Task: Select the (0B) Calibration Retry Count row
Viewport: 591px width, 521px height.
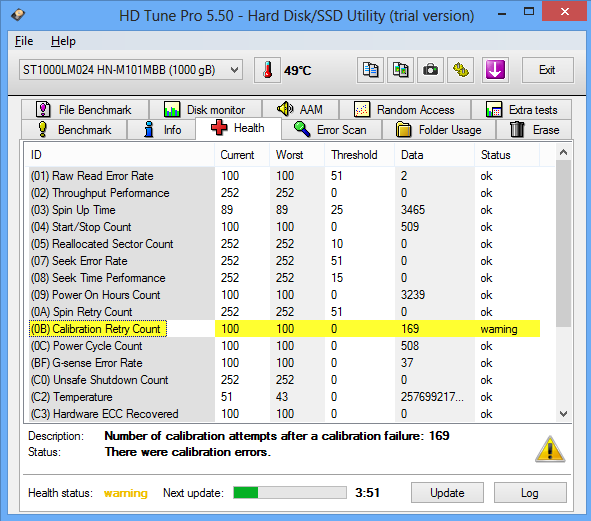Action: click(285, 329)
